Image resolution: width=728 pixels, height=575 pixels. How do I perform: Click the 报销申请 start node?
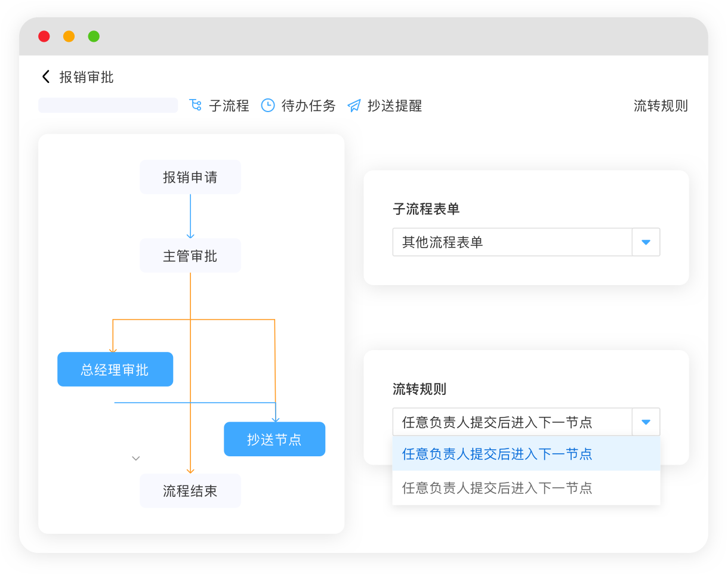point(190,177)
